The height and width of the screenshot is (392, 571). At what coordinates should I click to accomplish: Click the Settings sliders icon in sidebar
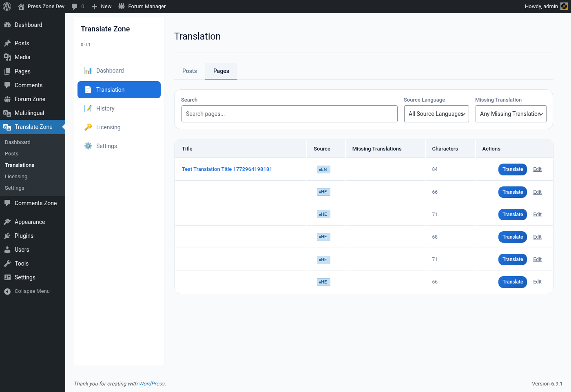pos(7,277)
